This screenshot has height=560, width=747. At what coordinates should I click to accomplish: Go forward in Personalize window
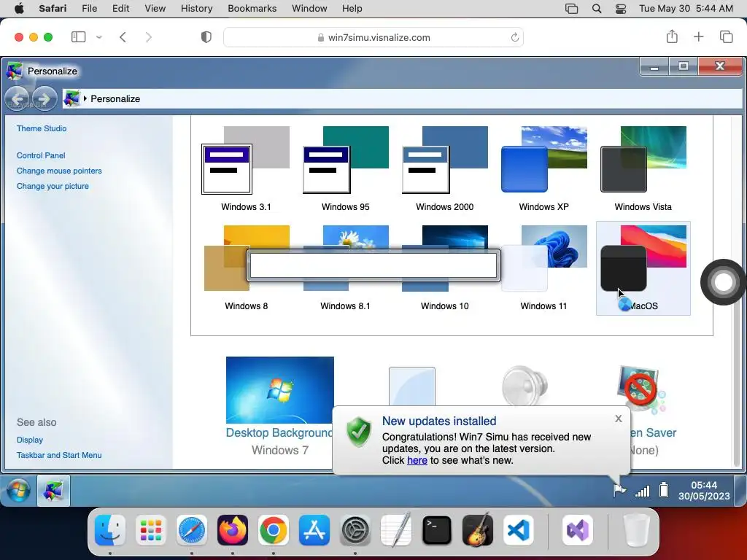click(44, 99)
